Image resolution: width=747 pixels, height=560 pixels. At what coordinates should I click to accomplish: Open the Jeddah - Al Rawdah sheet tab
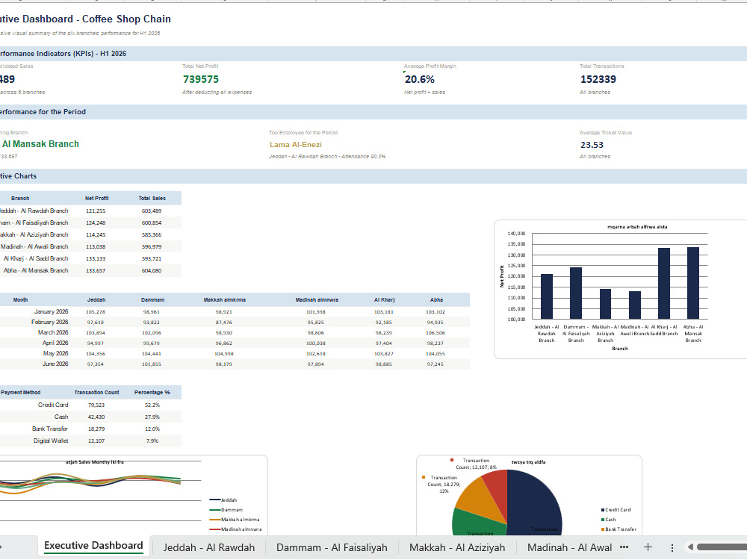coord(208,547)
